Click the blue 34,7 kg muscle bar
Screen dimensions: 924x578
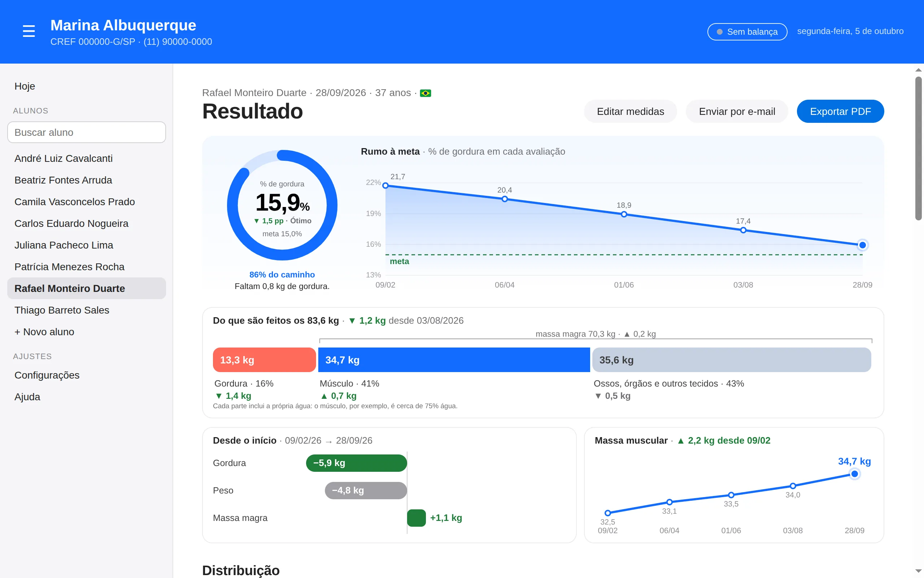pyautogui.click(x=454, y=360)
